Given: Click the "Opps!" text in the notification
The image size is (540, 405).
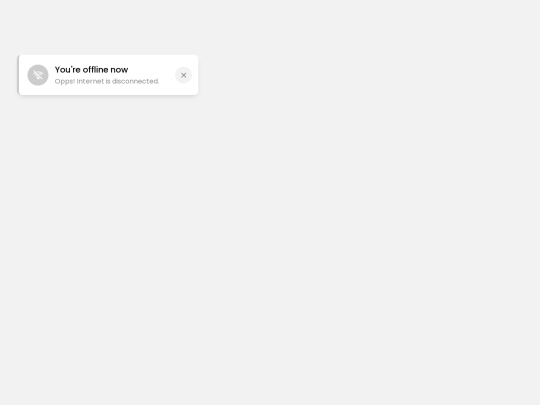Looking at the screenshot, I should [65, 82].
